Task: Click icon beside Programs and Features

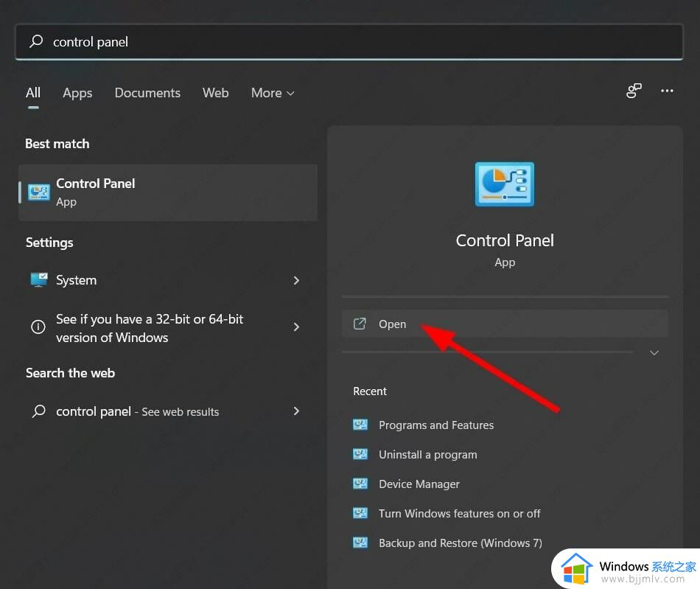Action: coord(360,424)
